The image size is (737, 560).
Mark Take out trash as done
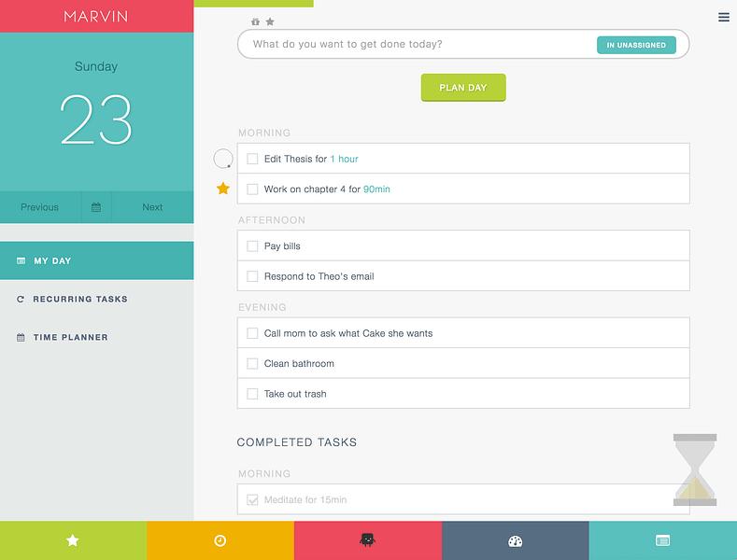(x=252, y=394)
